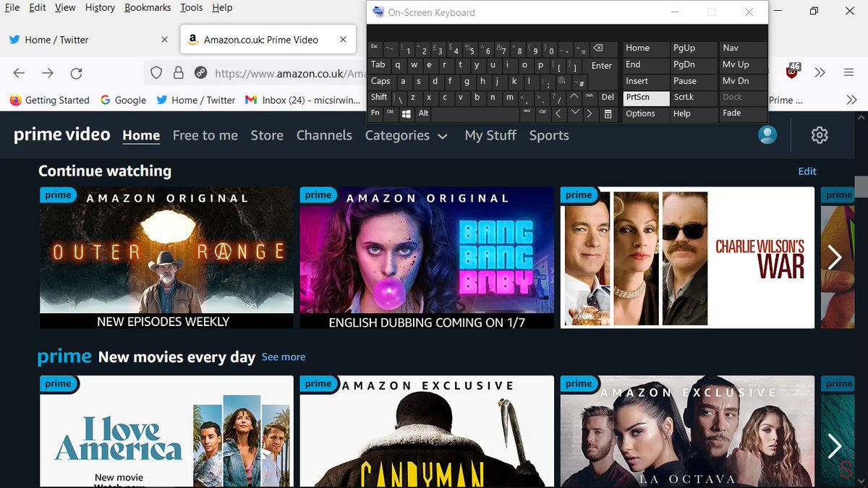Click the PrtScn key on the On-Screen Keyboard
Viewport: 868px width, 488px height.
point(646,98)
